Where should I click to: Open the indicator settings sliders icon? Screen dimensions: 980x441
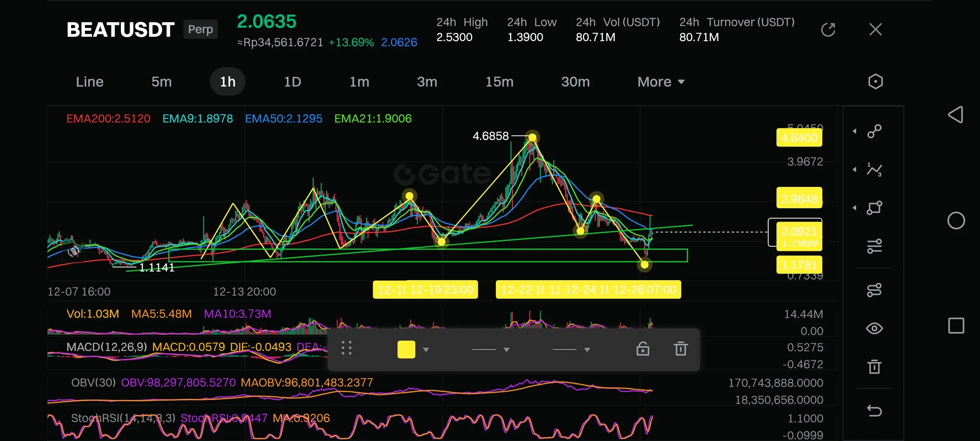point(874,246)
